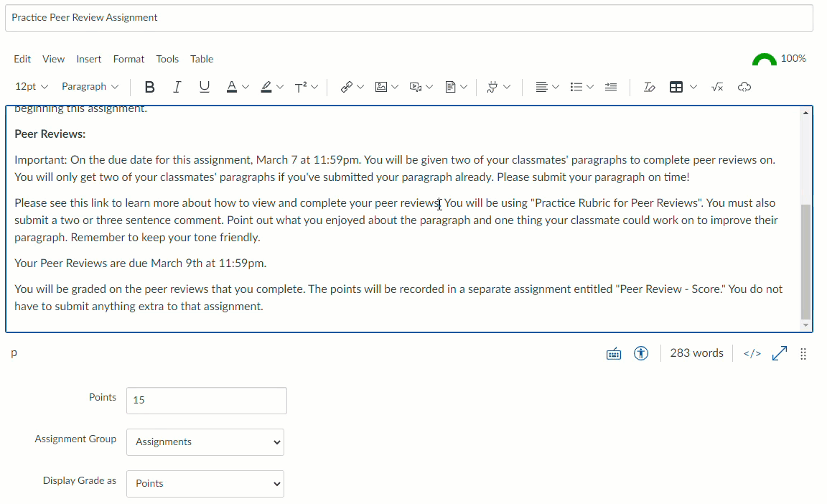827x504 pixels.
Task: Expand the list options arrow
Action: click(x=590, y=87)
